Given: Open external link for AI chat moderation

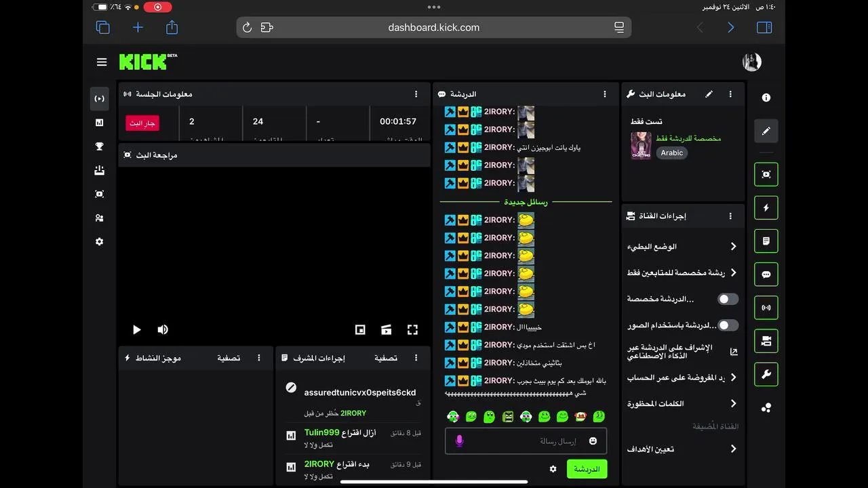Looking at the screenshot, I should click(x=733, y=352).
